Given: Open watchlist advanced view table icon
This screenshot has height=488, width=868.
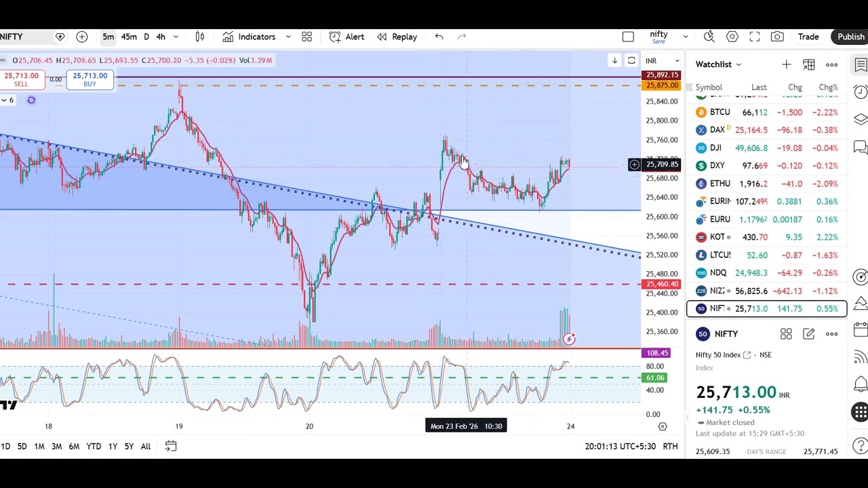Looking at the screenshot, I should tap(809, 64).
